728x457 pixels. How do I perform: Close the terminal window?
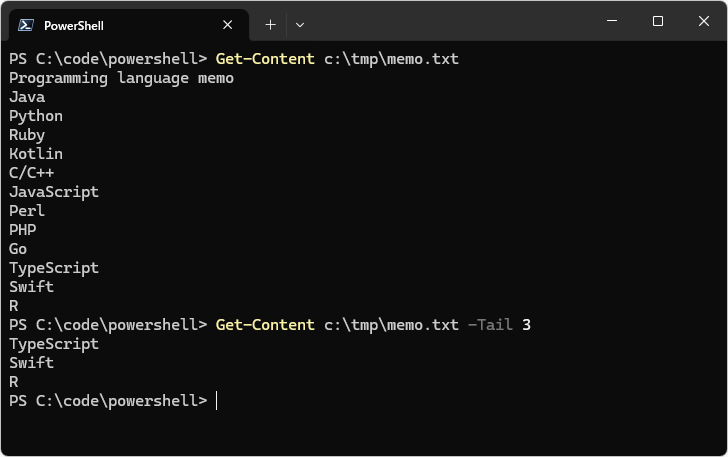pyautogui.click(x=703, y=21)
